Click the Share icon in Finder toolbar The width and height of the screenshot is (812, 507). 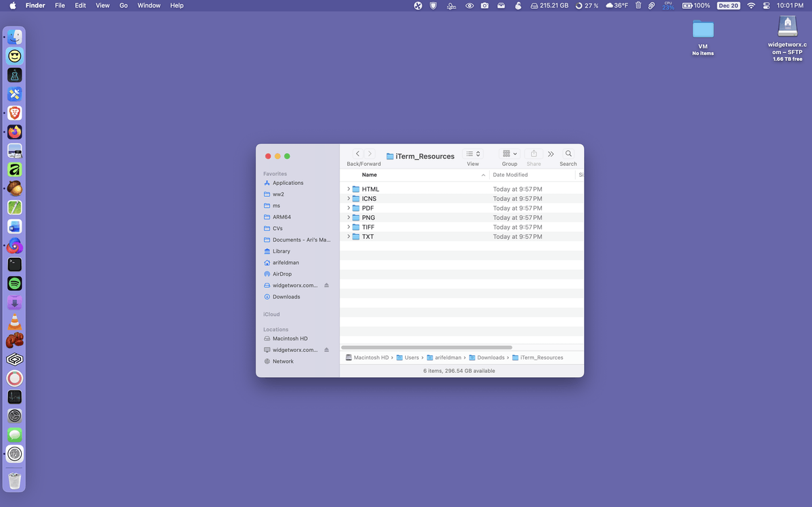coord(533,154)
